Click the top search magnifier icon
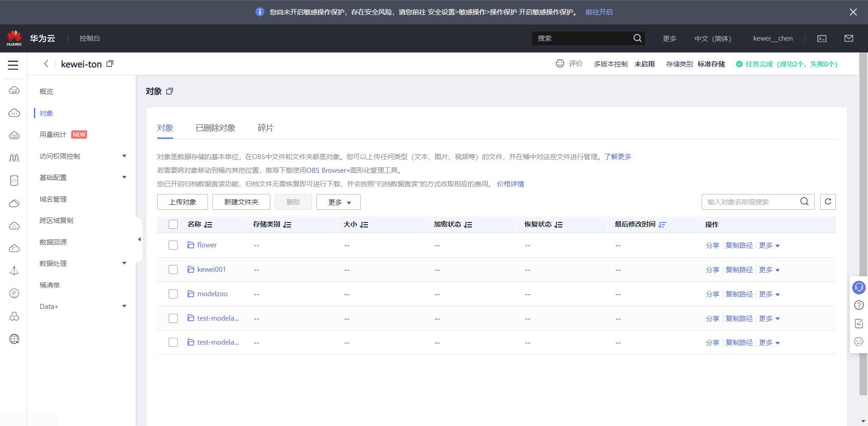 pos(637,38)
